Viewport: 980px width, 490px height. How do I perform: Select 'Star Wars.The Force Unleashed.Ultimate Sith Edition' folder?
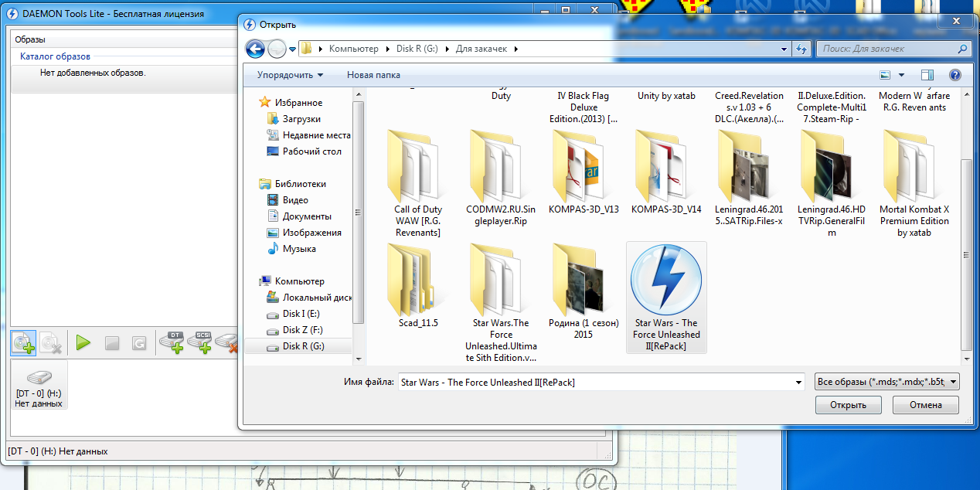pos(501,302)
